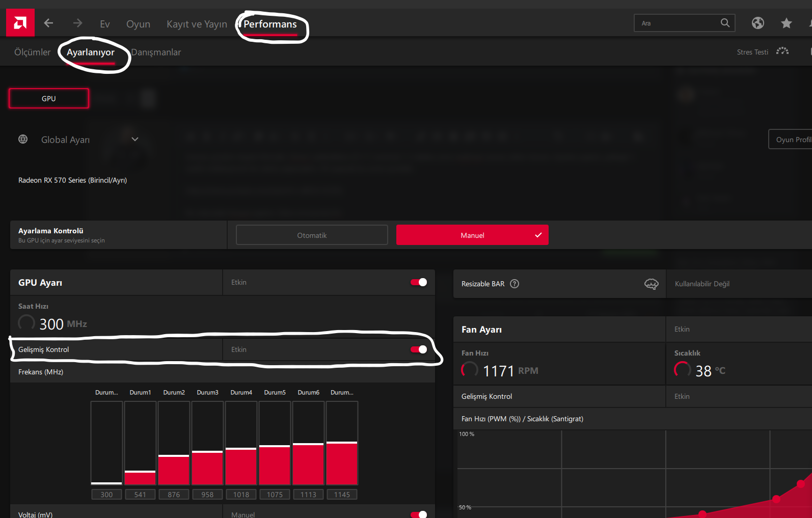Image resolution: width=812 pixels, height=518 pixels.
Task: Open the Kayıt ve Yayın tab
Action: click(197, 24)
